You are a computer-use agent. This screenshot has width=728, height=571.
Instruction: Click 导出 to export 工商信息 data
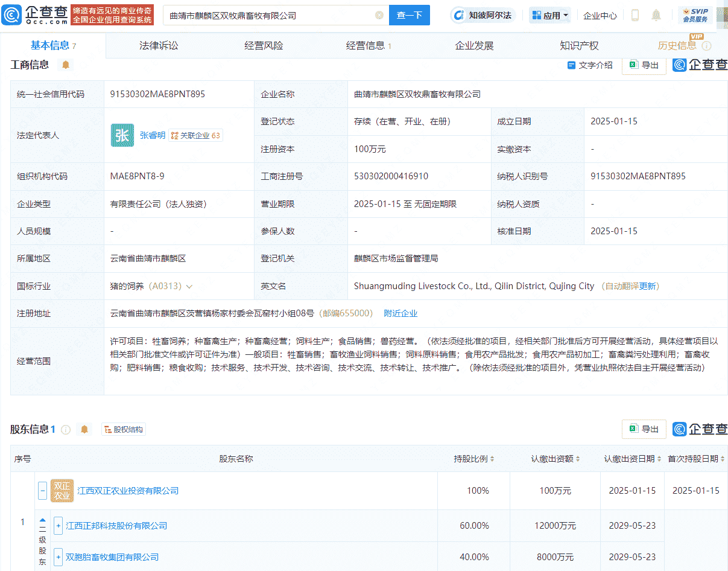point(644,65)
